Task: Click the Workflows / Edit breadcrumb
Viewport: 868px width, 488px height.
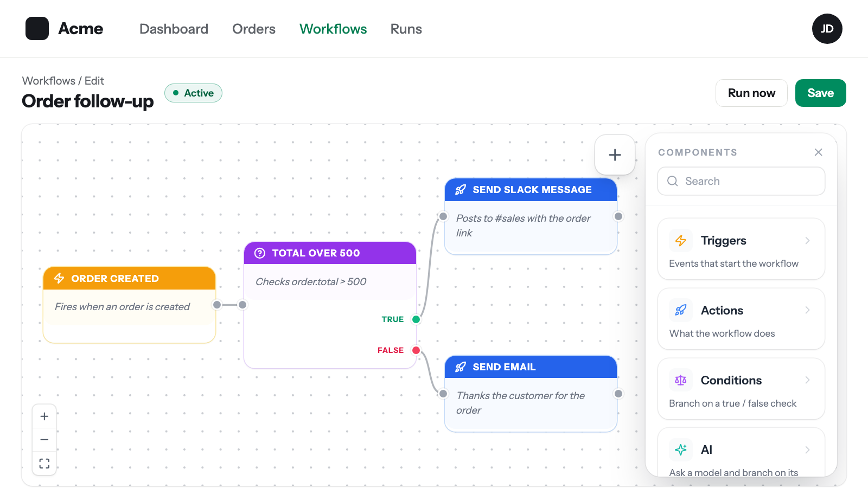Action: 63,81
